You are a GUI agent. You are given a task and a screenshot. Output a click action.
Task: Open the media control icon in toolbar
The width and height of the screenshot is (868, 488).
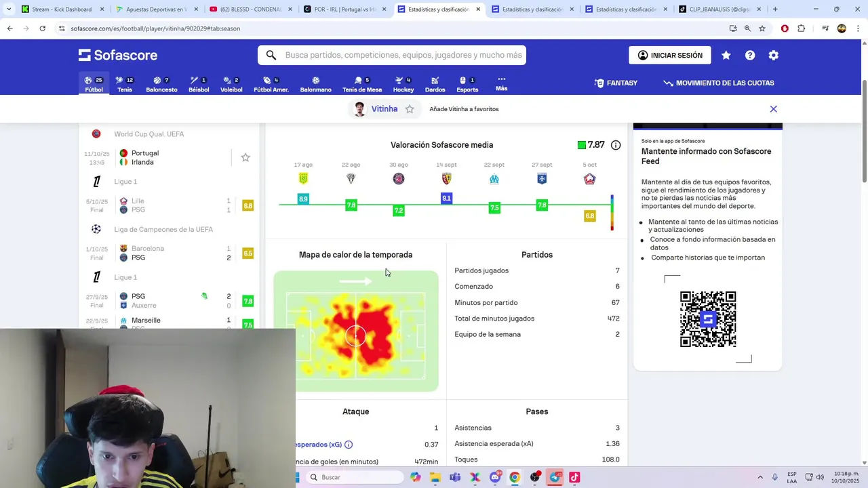pyautogui.click(x=825, y=28)
